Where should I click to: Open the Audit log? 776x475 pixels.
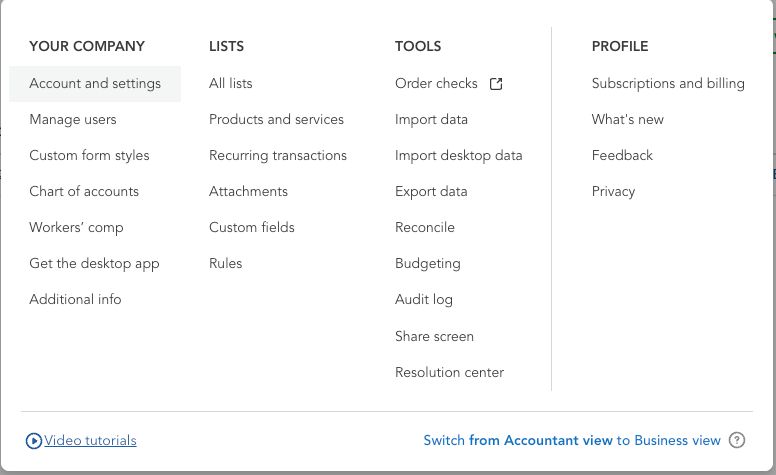(424, 300)
